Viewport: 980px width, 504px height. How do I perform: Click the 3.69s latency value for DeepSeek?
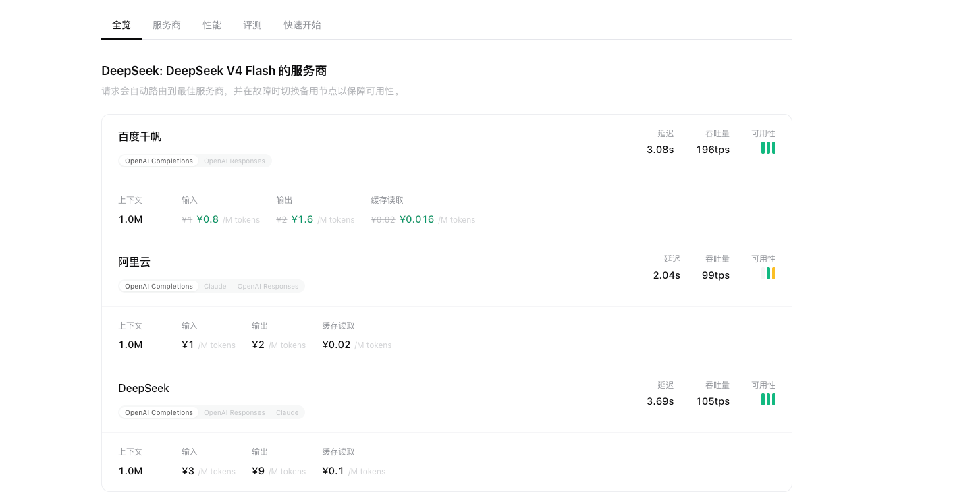click(660, 401)
